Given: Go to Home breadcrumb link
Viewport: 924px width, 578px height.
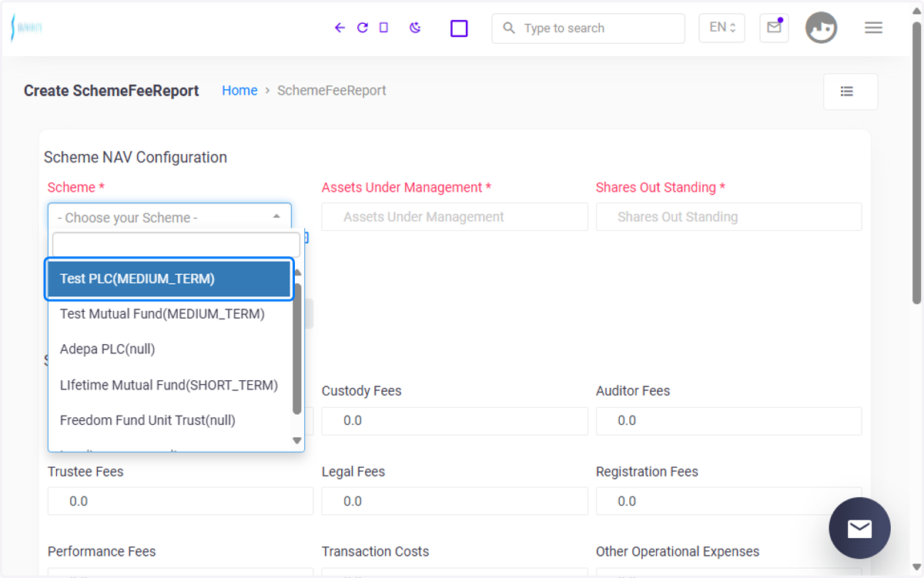Looking at the screenshot, I should pos(239,91).
